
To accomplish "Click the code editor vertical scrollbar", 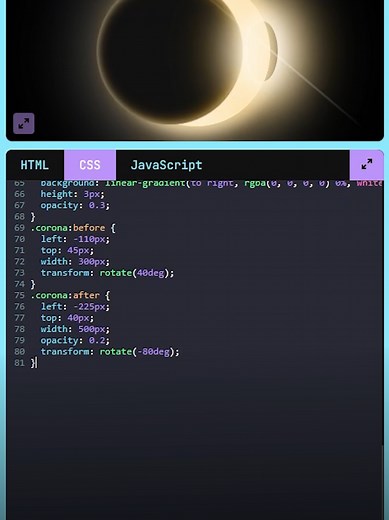I will point(382,482).
